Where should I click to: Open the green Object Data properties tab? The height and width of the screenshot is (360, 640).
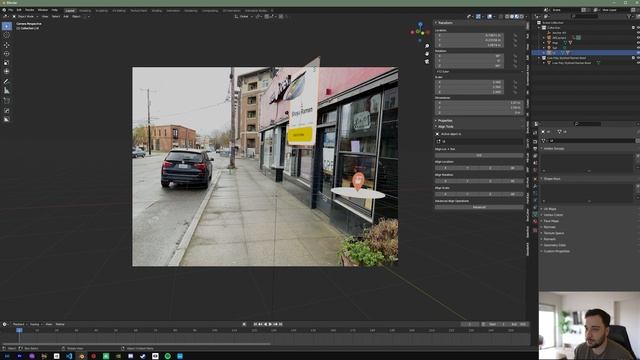[535, 214]
